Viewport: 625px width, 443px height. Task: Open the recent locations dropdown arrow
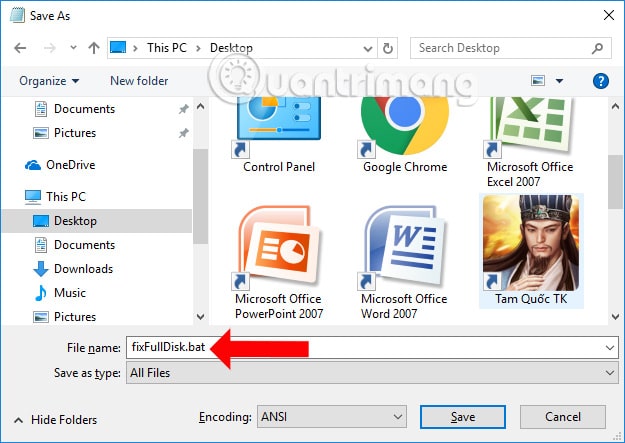point(73,48)
